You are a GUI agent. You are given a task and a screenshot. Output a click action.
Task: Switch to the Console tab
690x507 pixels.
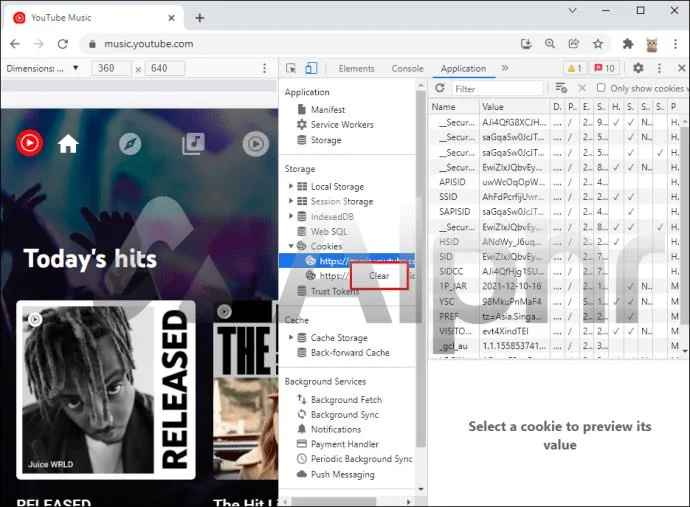coord(407,68)
